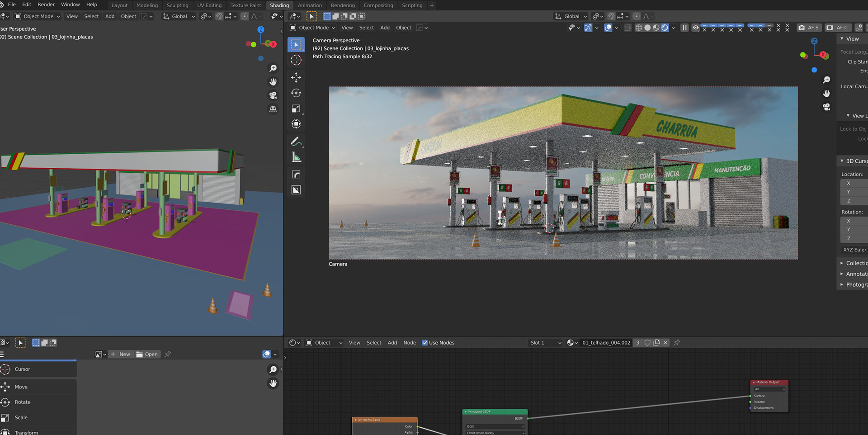Open the File menu
868x435 pixels.
coord(12,5)
